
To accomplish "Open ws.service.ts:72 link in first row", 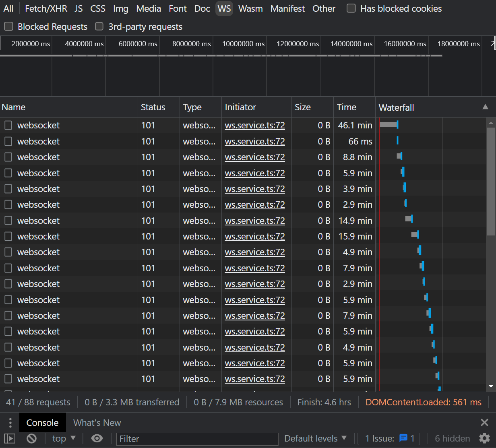I will (x=254, y=125).
